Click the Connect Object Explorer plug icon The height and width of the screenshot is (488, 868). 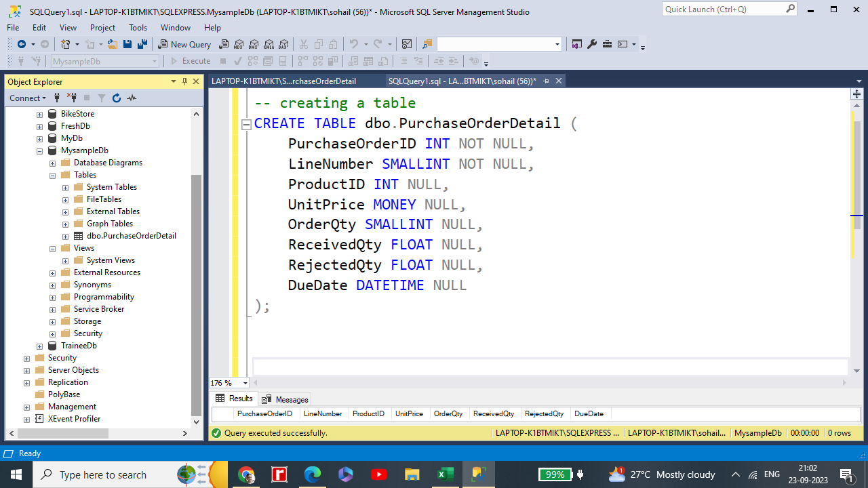[57, 98]
